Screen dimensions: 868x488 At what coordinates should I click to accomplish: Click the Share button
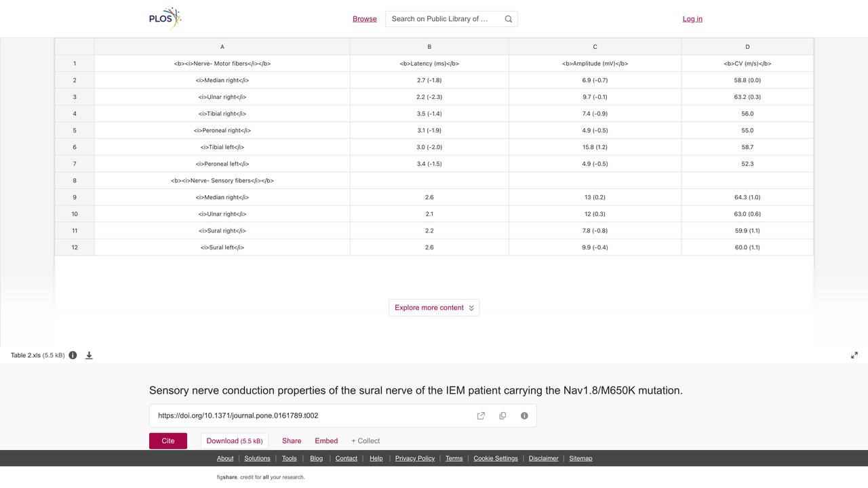pyautogui.click(x=292, y=441)
